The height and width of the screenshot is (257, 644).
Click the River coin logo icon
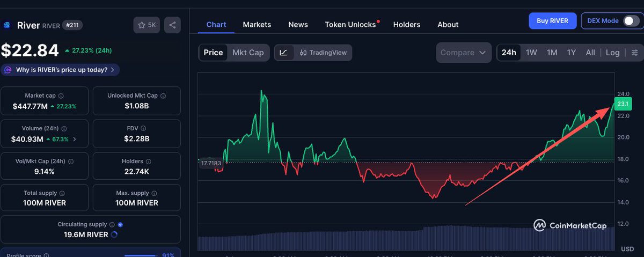pos(8,25)
